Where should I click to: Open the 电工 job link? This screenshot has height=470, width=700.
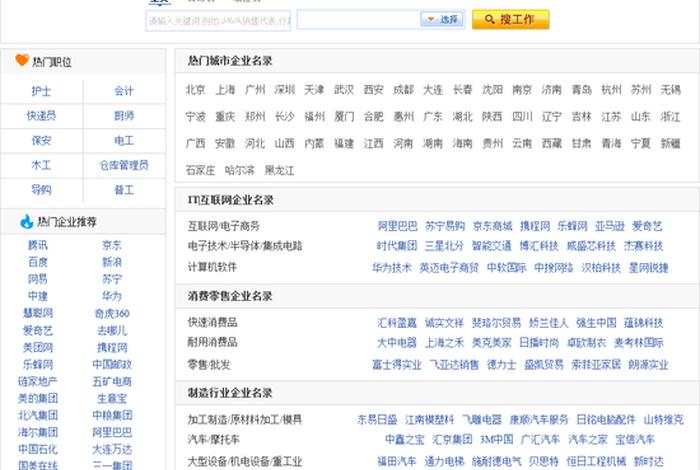coord(124,141)
